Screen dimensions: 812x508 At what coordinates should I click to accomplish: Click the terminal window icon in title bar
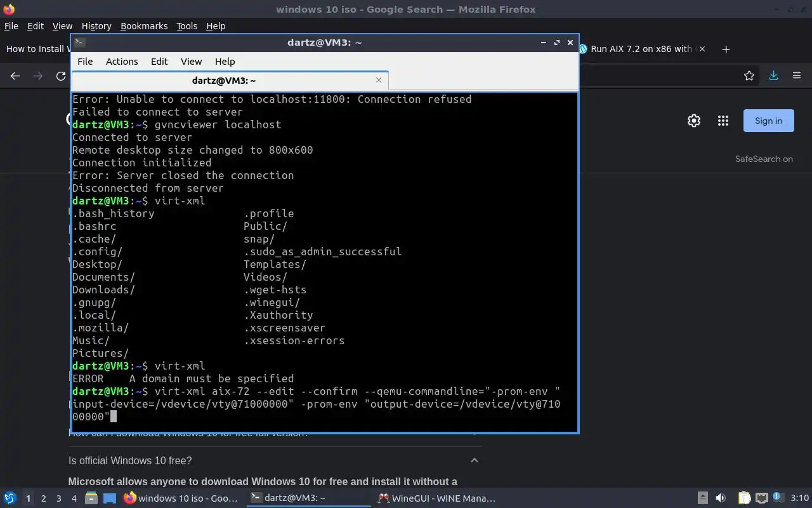[79, 43]
